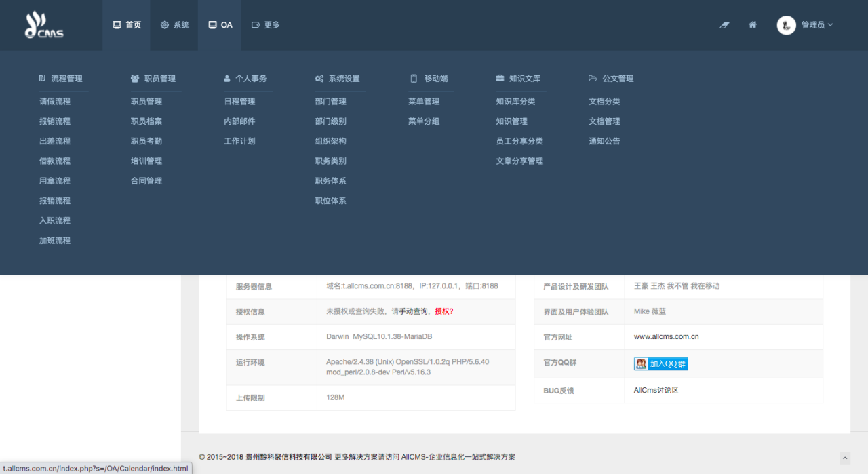Click the home icon in top bar
This screenshot has height=474, width=868.
coord(753,25)
